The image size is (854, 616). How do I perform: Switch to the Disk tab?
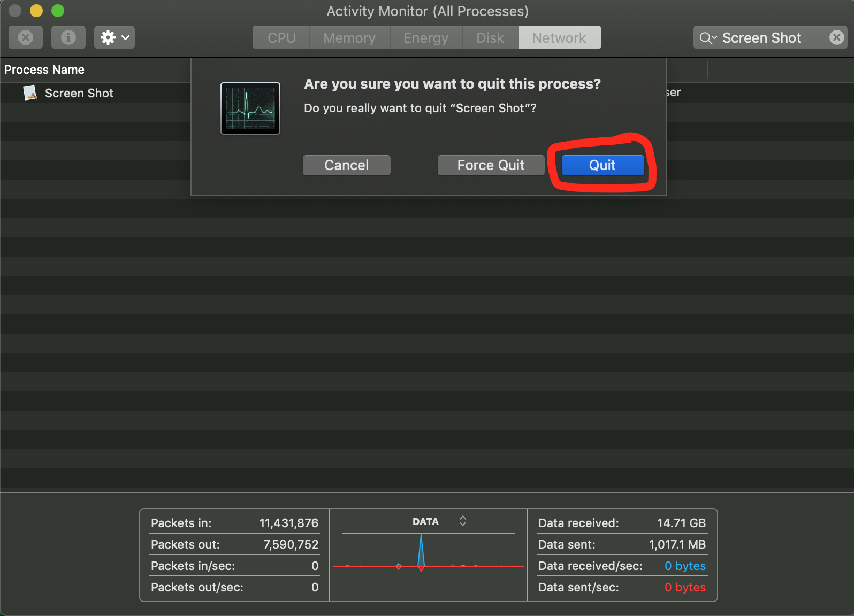pyautogui.click(x=490, y=38)
